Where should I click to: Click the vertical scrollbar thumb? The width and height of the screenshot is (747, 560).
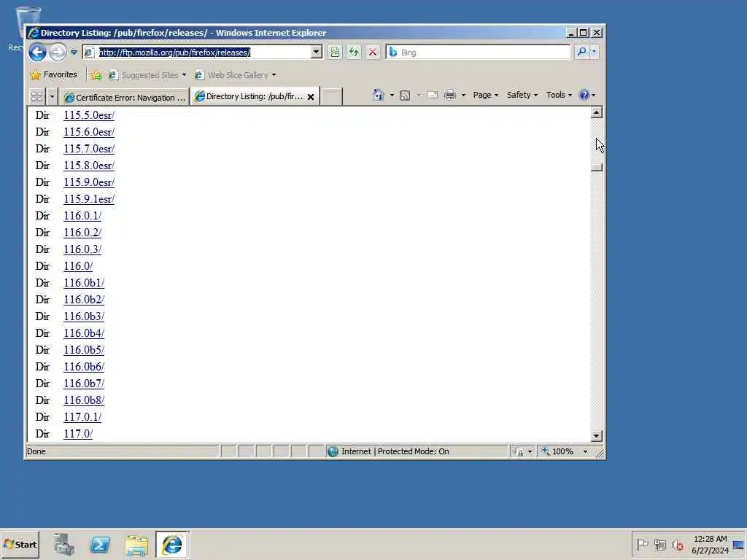tap(597, 167)
